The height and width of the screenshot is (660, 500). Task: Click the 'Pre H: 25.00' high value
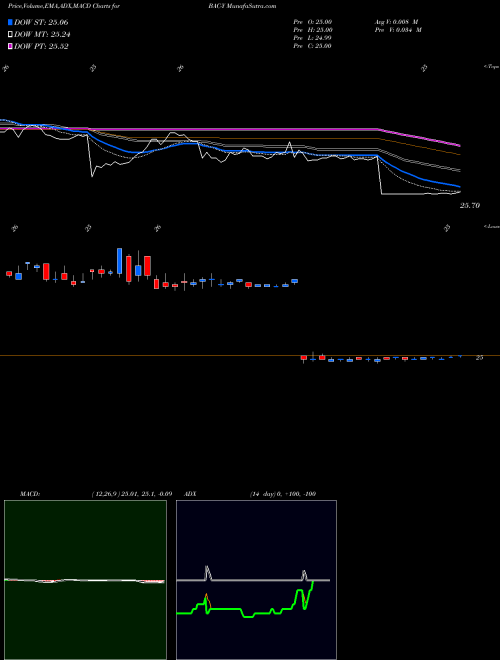click(x=313, y=30)
